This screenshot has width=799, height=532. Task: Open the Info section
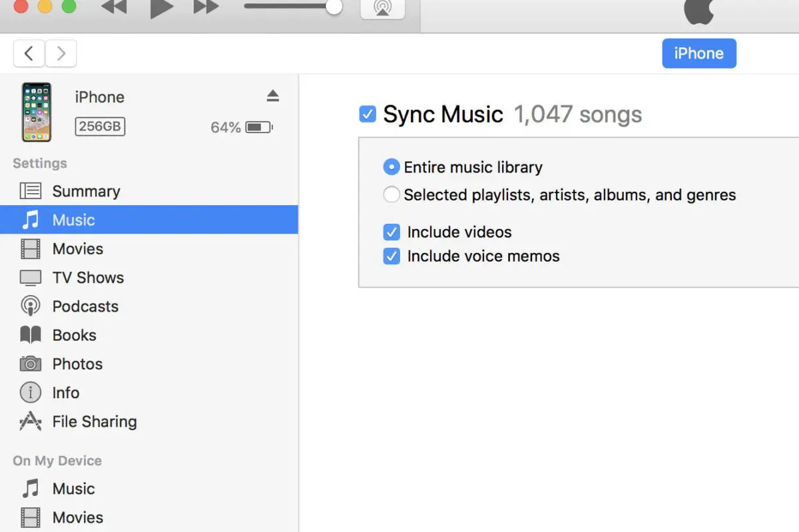pos(149,393)
